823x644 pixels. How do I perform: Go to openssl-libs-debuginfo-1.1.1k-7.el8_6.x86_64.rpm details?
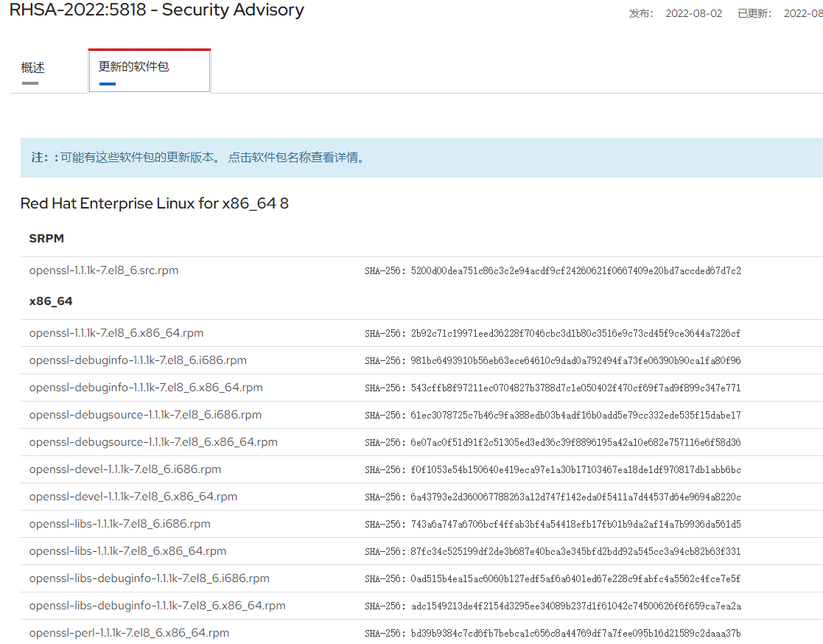click(158, 606)
